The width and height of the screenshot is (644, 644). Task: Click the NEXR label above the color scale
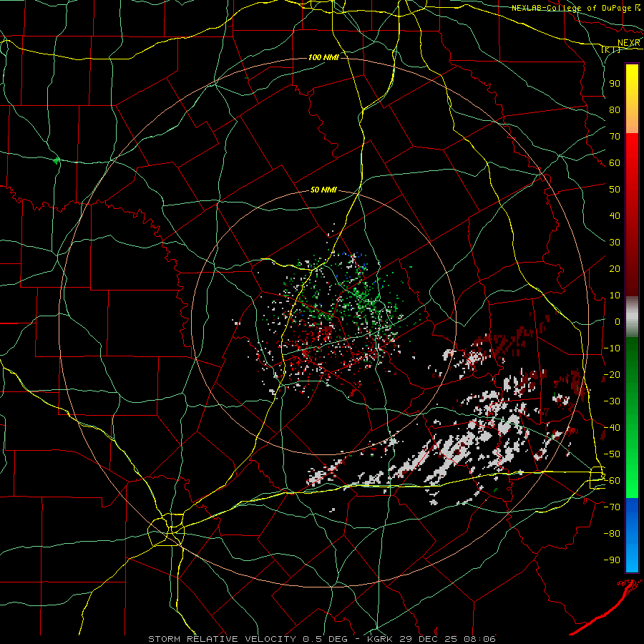pos(628,43)
